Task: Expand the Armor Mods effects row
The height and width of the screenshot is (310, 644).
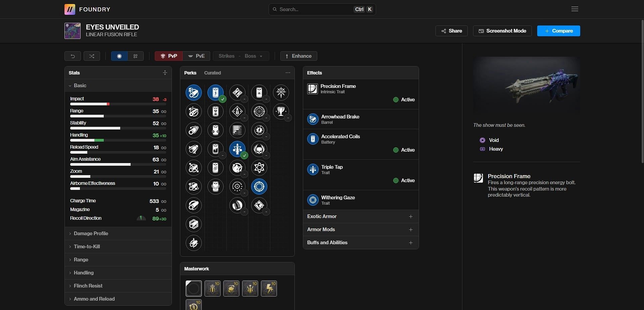Action: [x=361, y=229]
